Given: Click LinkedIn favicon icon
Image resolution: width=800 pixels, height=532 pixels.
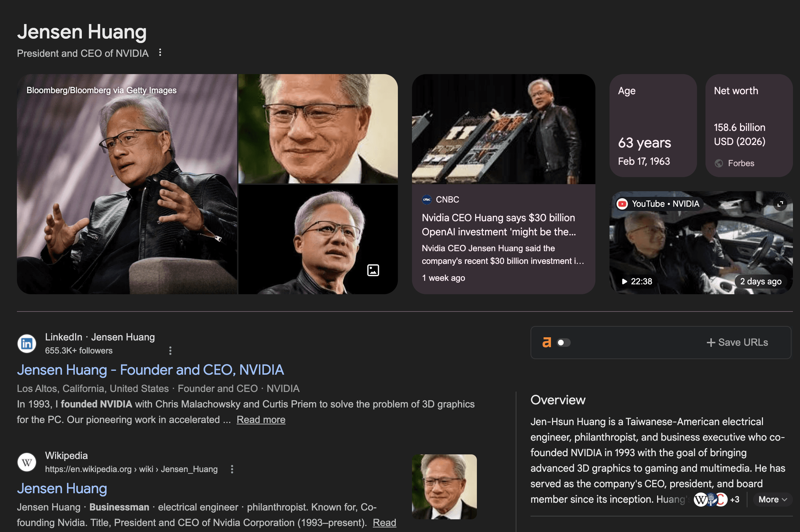Looking at the screenshot, I should coord(27,344).
